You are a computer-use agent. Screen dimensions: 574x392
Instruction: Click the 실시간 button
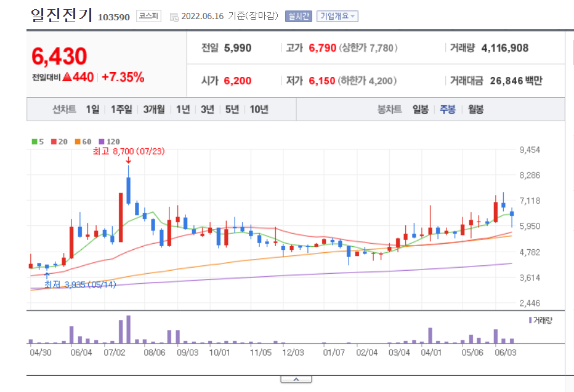[298, 16]
